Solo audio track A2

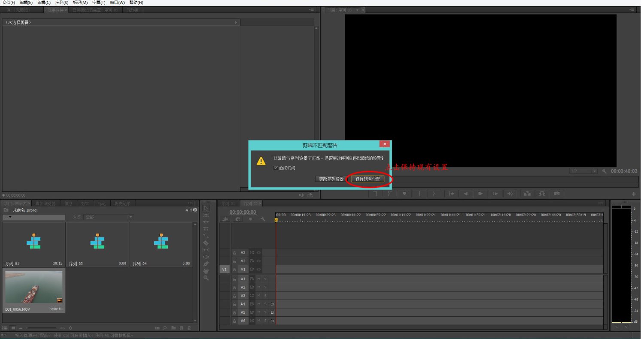265,288
